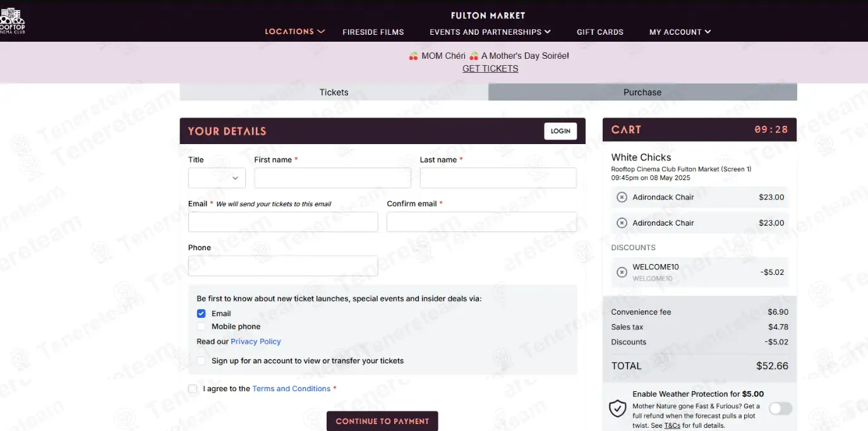The height and width of the screenshot is (431, 868).
Task: Open the Get Tickets banner link
Action: click(490, 69)
